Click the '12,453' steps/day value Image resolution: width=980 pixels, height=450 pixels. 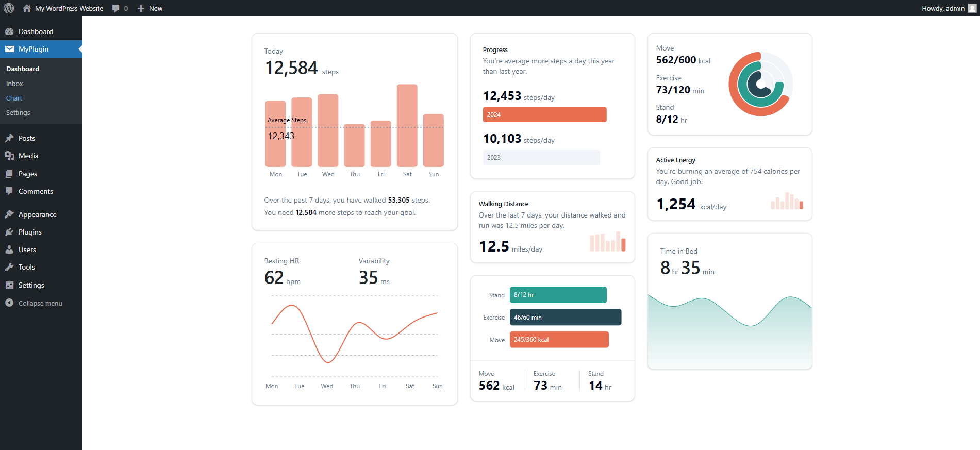[x=502, y=96]
